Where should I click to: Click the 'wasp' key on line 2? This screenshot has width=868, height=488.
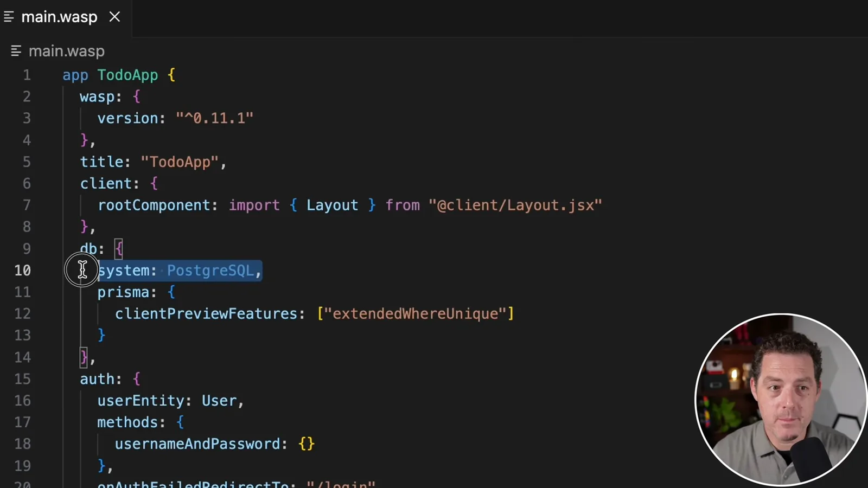(x=97, y=97)
